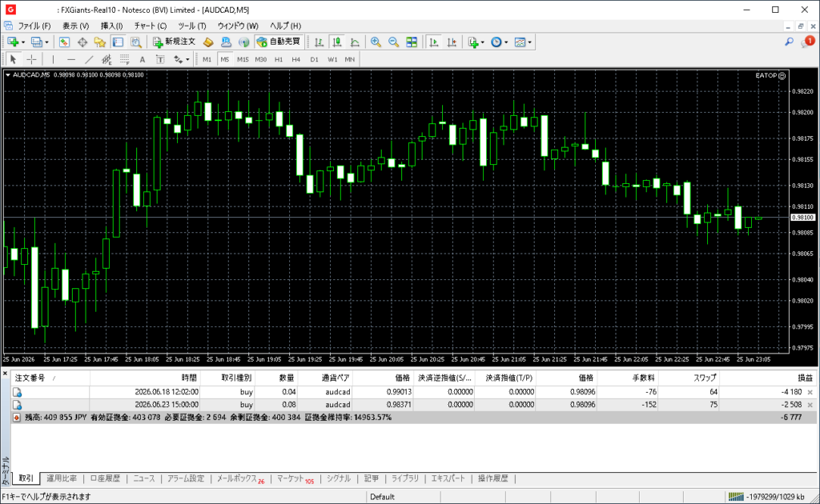The height and width of the screenshot is (504, 820).
Task: Open the new chart dropdown arrow
Action: point(23,42)
